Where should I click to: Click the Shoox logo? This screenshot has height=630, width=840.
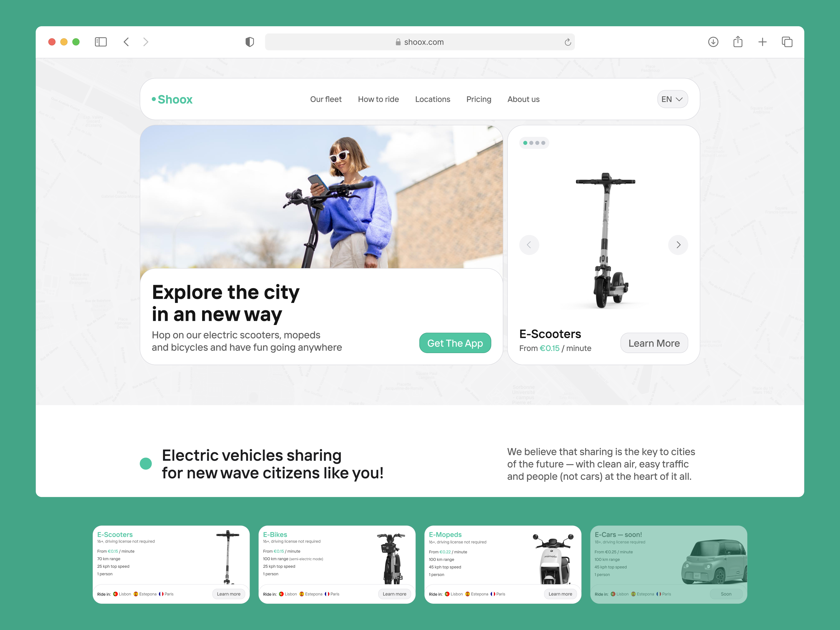point(172,99)
